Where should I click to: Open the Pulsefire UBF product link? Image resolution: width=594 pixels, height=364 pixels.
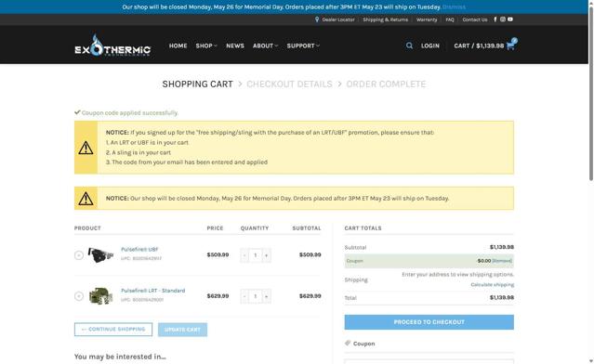[x=139, y=250]
